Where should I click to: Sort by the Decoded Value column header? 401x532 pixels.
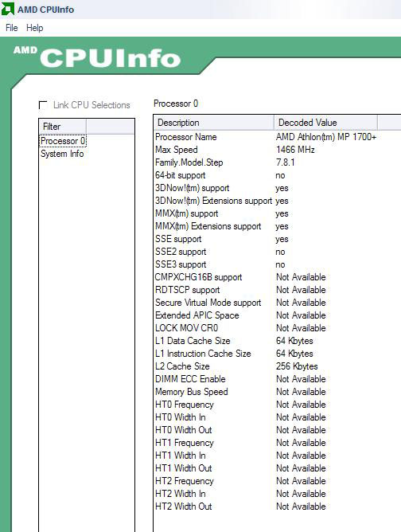pos(325,123)
